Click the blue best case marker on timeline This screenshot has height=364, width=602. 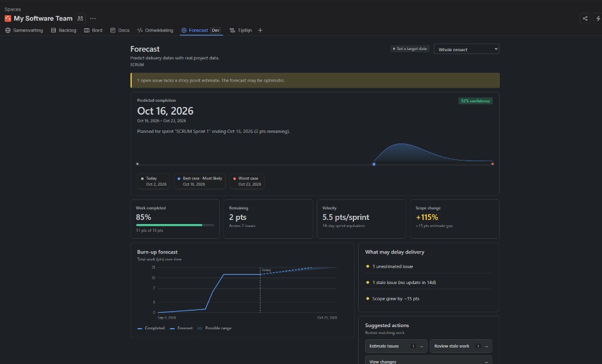click(x=374, y=164)
